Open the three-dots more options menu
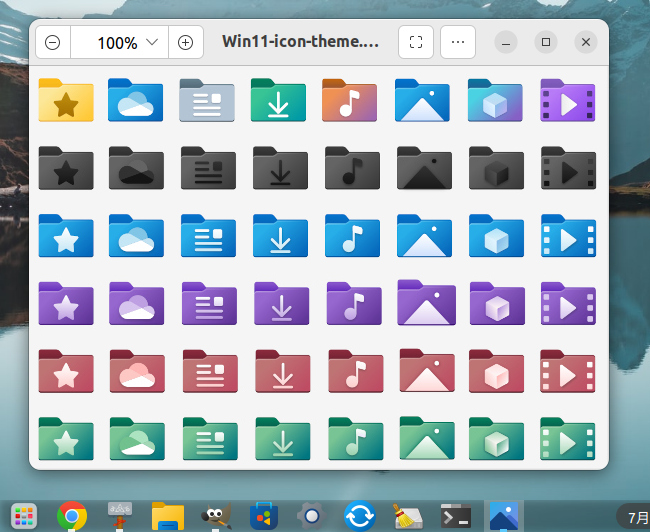 [458, 43]
